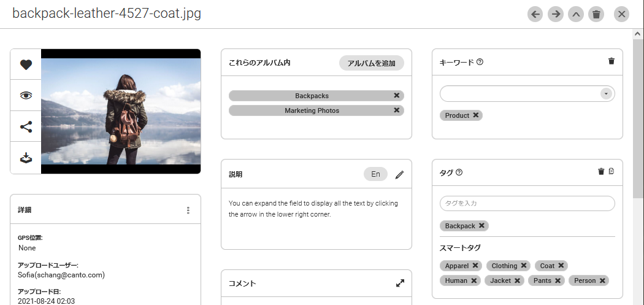
Task: Click the backpack photo thumbnail
Action: (x=121, y=112)
